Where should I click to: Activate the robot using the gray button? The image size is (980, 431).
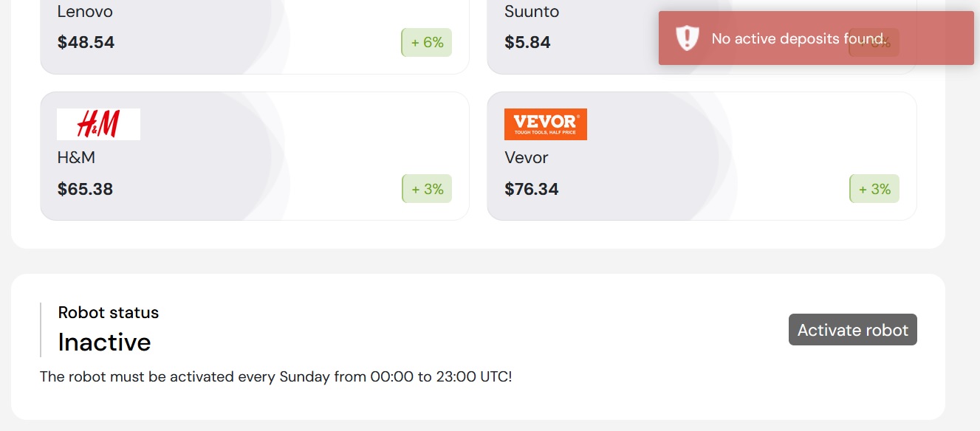tap(853, 330)
